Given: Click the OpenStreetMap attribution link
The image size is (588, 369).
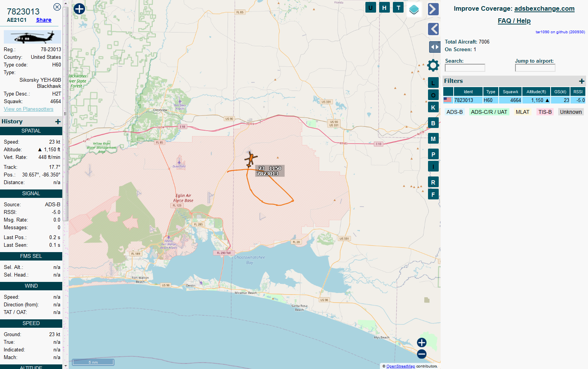Looking at the screenshot, I should click(401, 366).
